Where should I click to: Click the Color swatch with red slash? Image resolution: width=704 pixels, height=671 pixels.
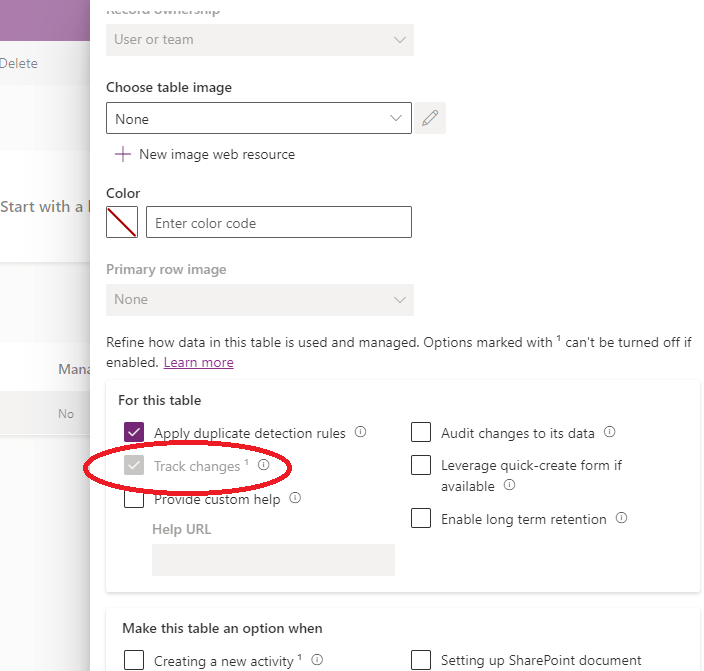[122, 223]
